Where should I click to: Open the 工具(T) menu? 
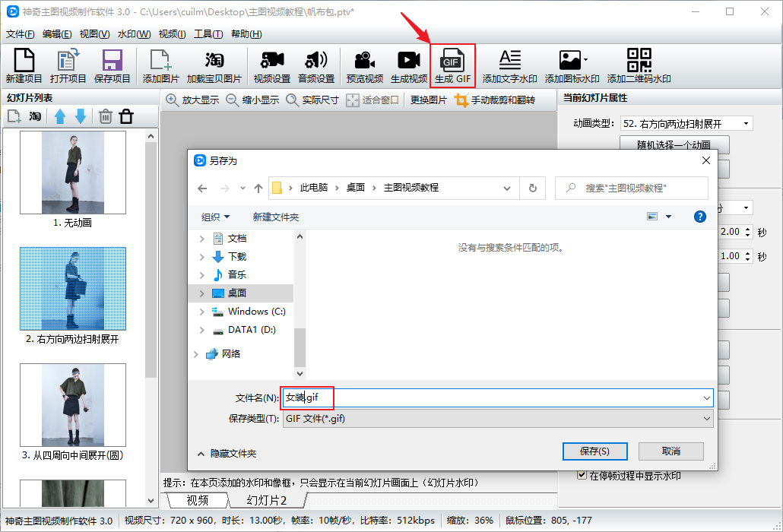click(x=208, y=34)
